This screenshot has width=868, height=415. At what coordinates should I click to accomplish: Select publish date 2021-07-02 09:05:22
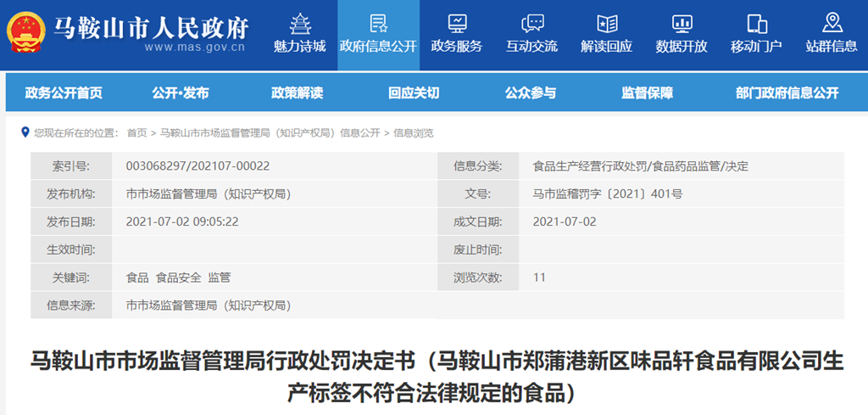(182, 222)
